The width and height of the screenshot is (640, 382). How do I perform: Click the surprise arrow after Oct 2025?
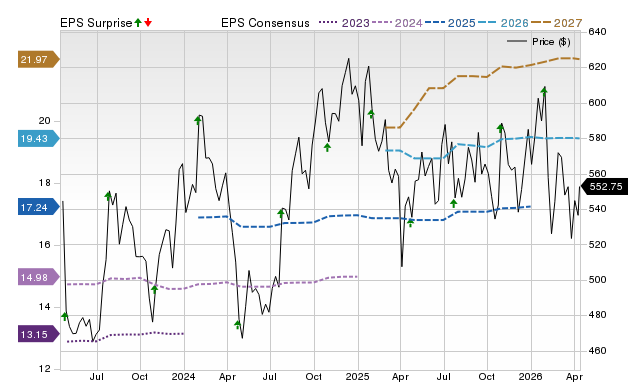[x=500, y=128]
